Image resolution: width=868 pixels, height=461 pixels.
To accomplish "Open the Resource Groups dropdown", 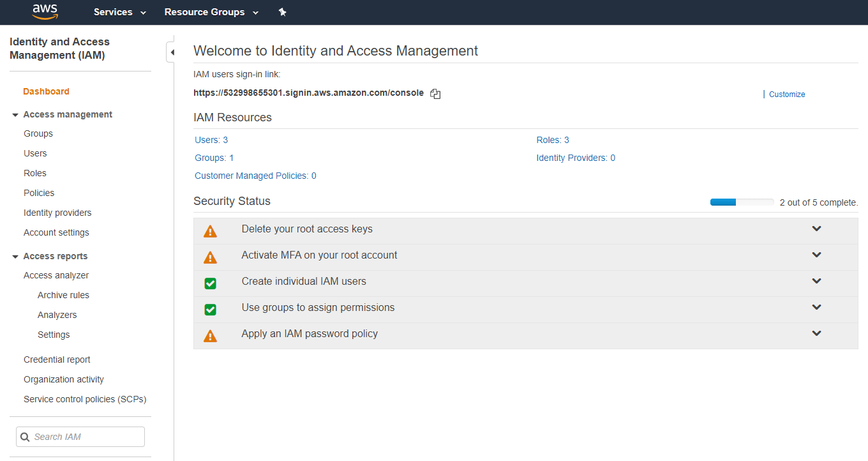I will 211,12.
